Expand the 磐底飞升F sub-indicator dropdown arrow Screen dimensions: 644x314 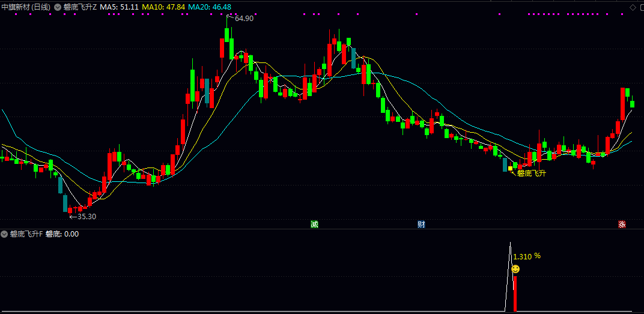pyautogui.click(x=4, y=234)
